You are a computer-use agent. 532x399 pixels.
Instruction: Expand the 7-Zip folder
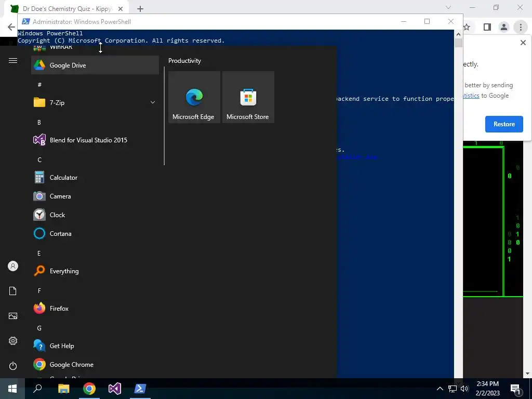point(153,102)
